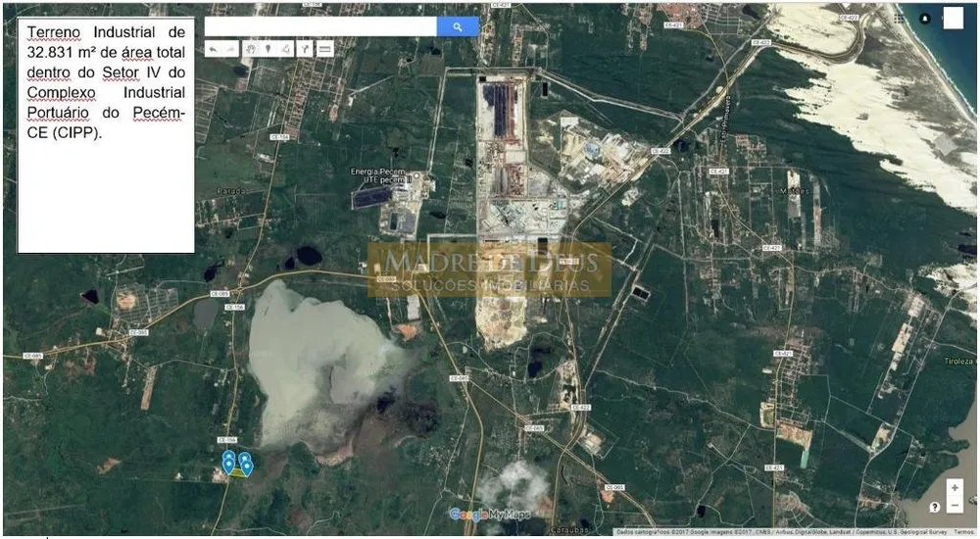The width and height of the screenshot is (980, 539).
Task: Select the hand pan tool
Action: tap(251, 49)
